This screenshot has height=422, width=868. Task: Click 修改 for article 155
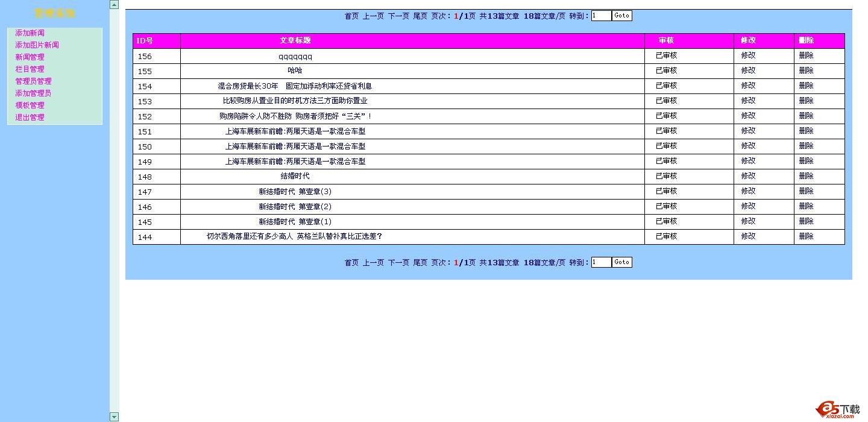point(748,71)
